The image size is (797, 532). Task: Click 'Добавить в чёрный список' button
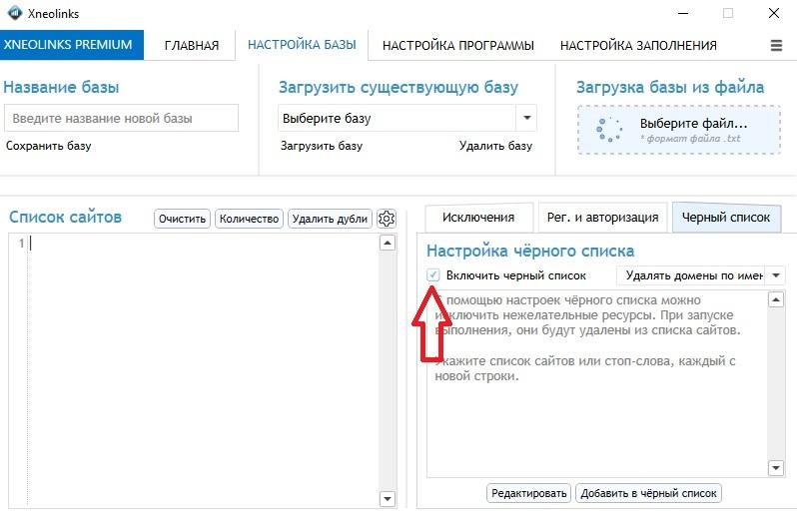point(648,493)
